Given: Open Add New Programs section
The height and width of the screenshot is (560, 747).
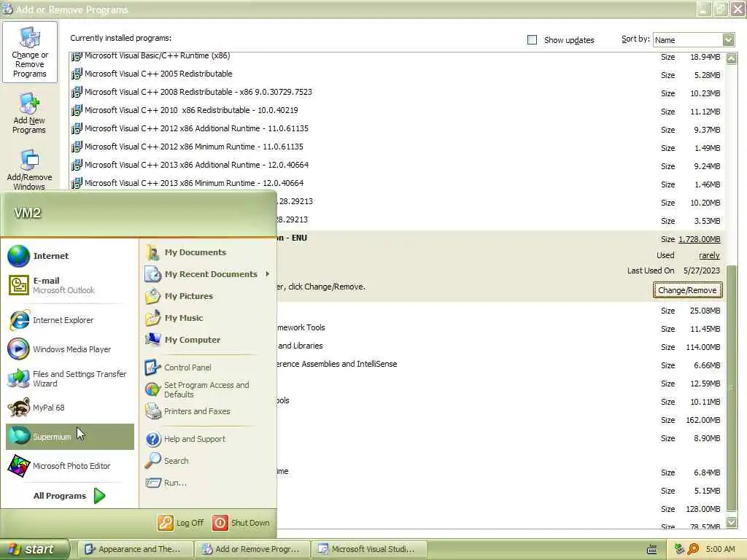Looking at the screenshot, I should [29, 114].
